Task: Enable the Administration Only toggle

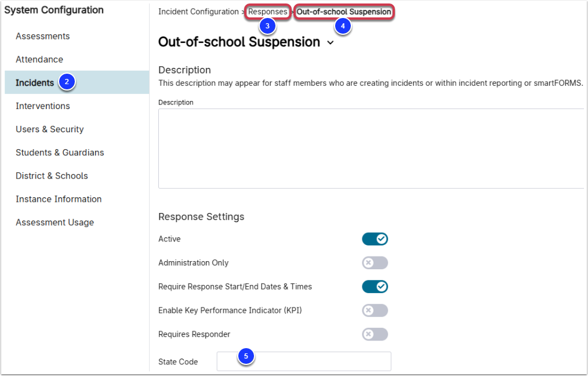Action: click(375, 263)
